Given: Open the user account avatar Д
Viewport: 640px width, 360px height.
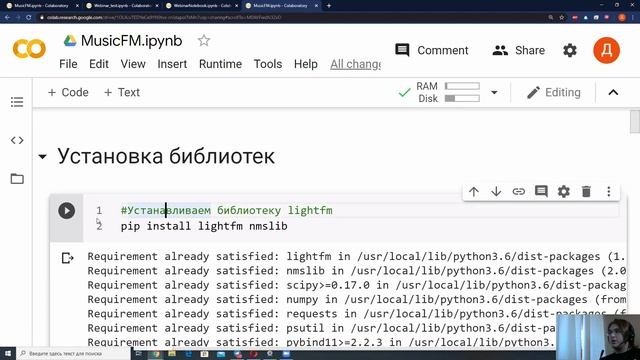Looking at the screenshot, I should point(607,51).
